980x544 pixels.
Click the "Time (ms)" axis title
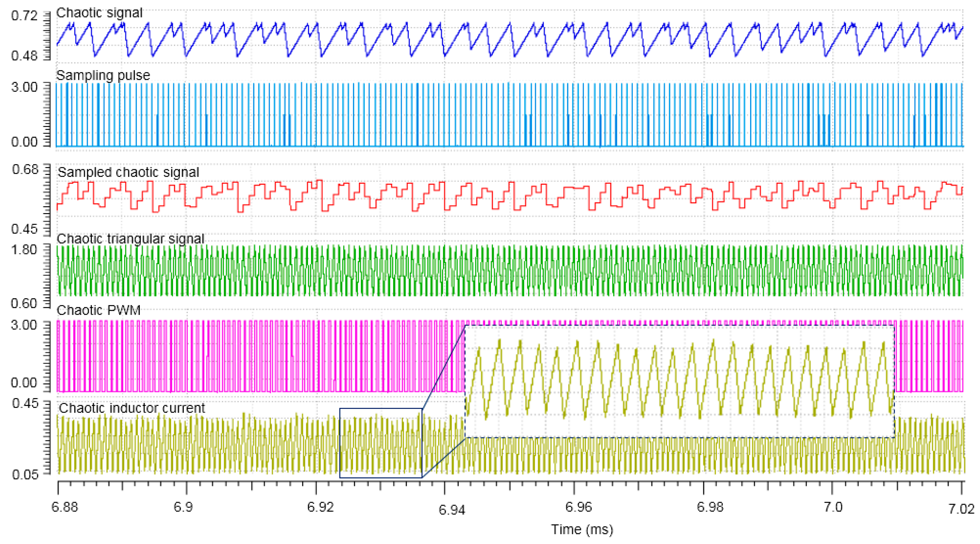(x=582, y=530)
